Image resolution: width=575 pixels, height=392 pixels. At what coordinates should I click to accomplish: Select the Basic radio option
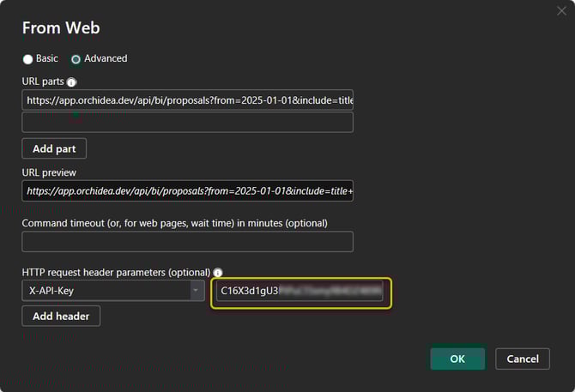click(28, 59)
